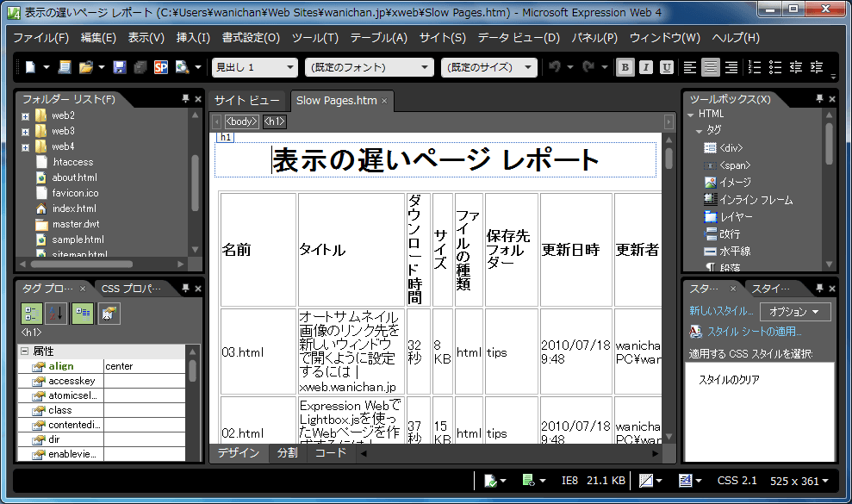Preview in browser using globe page icon

(182, 67)
